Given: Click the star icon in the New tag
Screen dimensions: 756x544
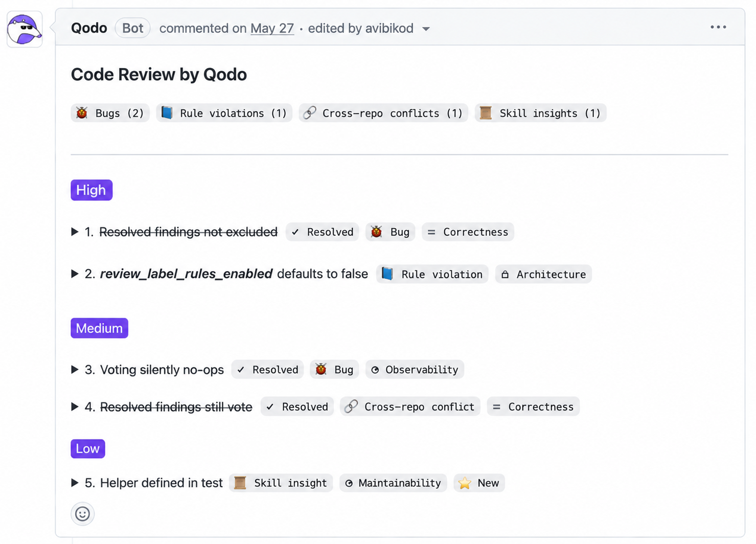Looking at the screenshot, I should click(465, 483).
